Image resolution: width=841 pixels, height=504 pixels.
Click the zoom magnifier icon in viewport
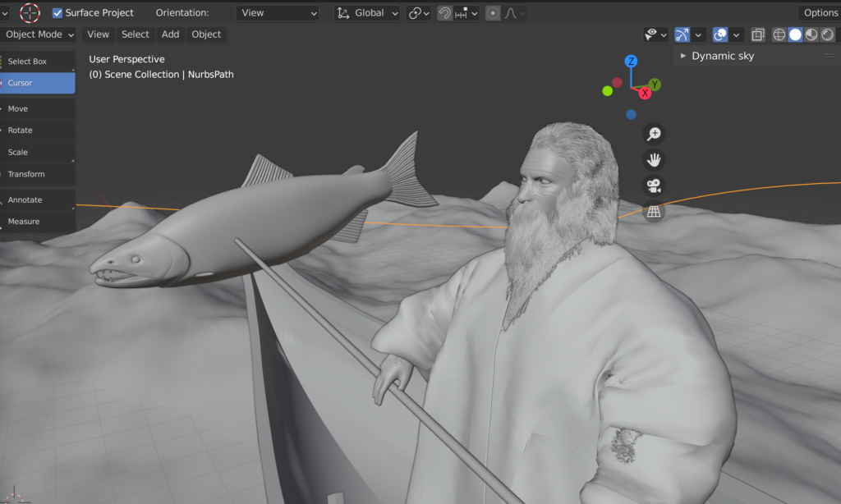pos(654,134)
